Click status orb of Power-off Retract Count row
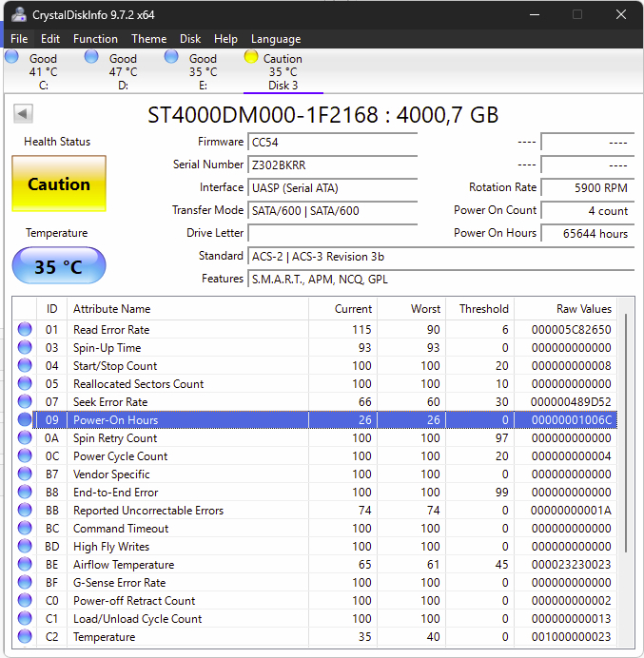 [x=25, y=600]
